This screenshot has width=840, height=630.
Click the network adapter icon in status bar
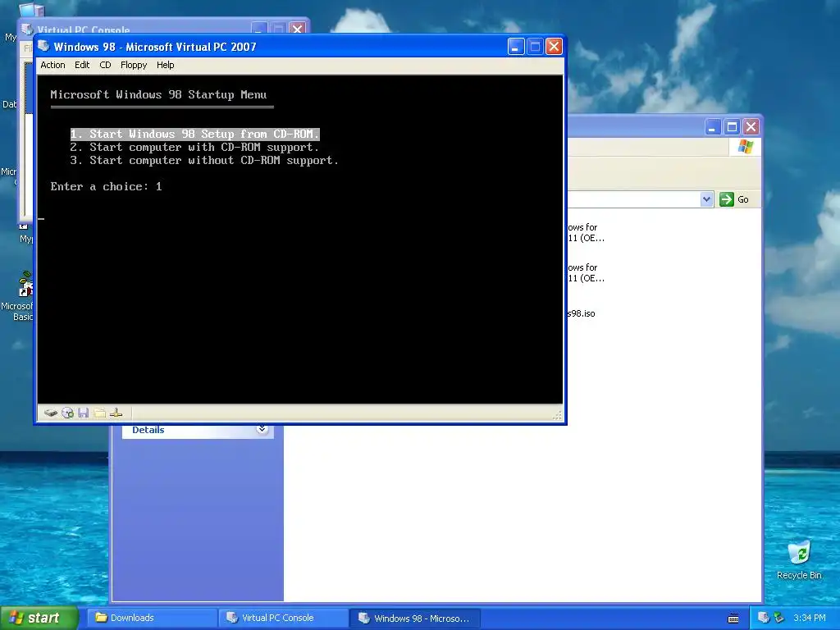click(116, 413)
